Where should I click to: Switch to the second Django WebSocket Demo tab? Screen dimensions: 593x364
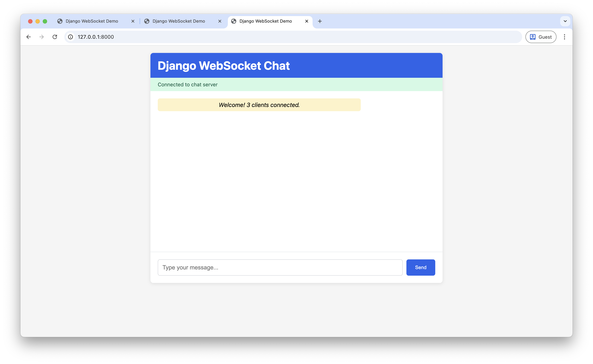(183, 21)
